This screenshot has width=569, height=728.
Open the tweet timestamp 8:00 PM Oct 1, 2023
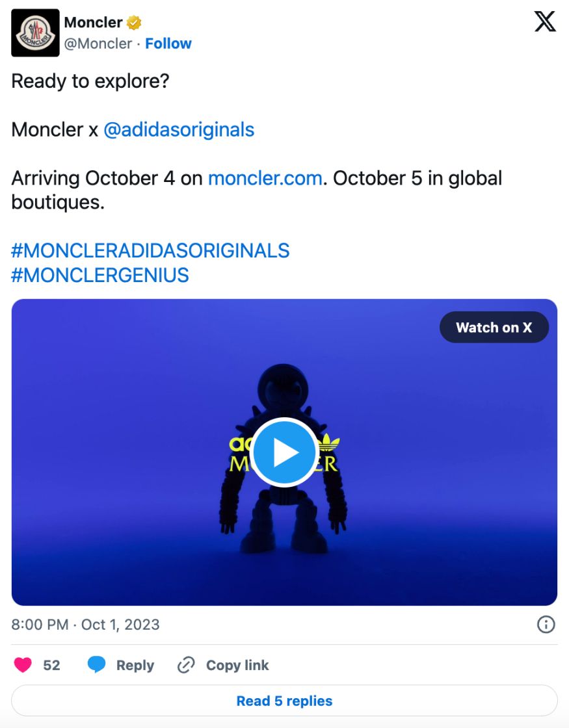pyautogui.click(x=85, y=625)
